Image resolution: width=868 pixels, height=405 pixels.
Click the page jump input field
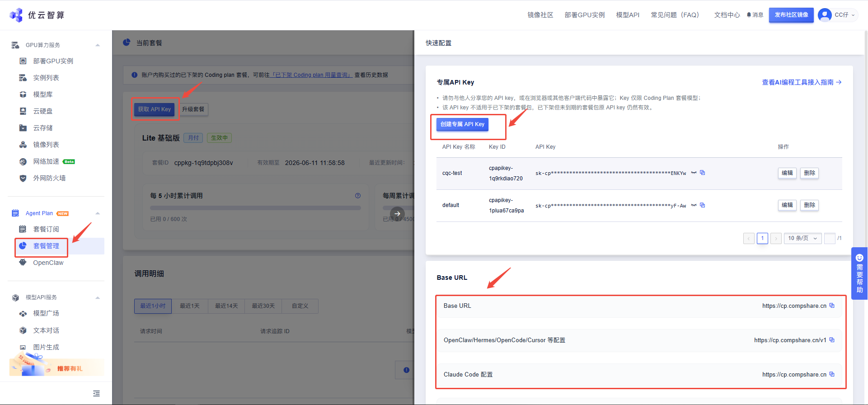coord(830,238)
